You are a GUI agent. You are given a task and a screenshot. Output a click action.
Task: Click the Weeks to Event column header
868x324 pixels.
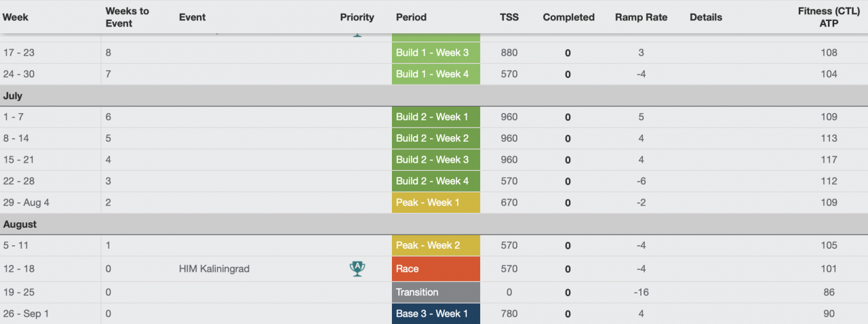click(x=127, y=17)
